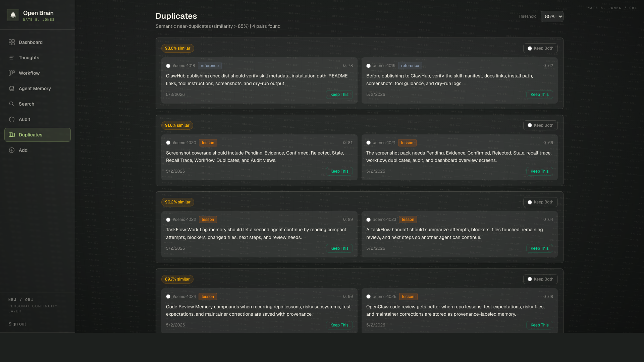This screenshot has width=644, height=362.
Task: Click the reference tag on #demo-1018
Action: [x=210, y=66]
